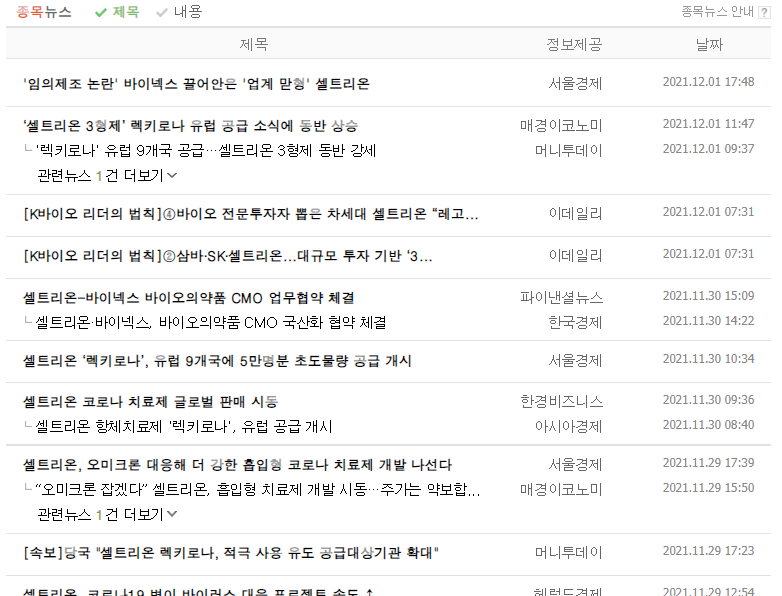Select source 매경이코노미 in 3형제 row
The height and width of the screenshot is (596, 782).
(x=562, y=126)
